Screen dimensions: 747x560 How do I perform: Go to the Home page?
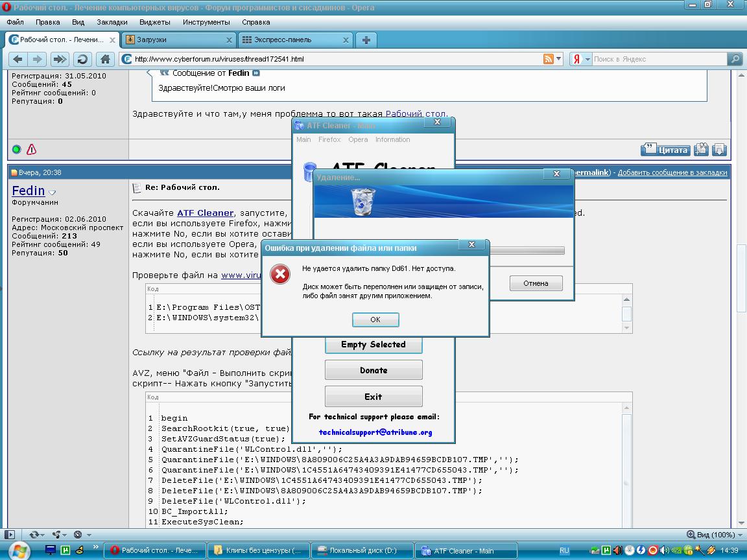point(105,59)
